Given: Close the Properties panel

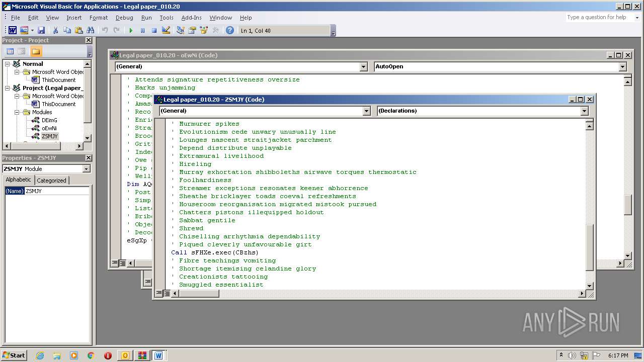Looking at the screenshot, I should (89, 158).
